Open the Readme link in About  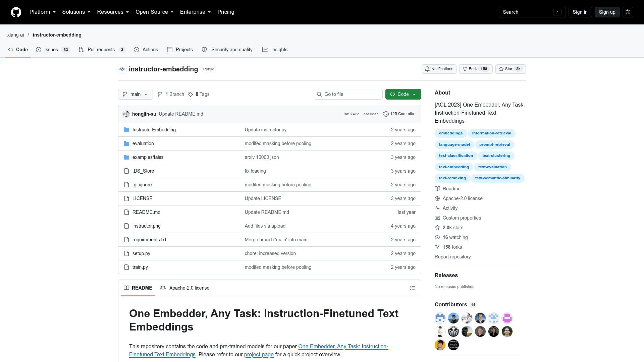click(x=447, y=189)
